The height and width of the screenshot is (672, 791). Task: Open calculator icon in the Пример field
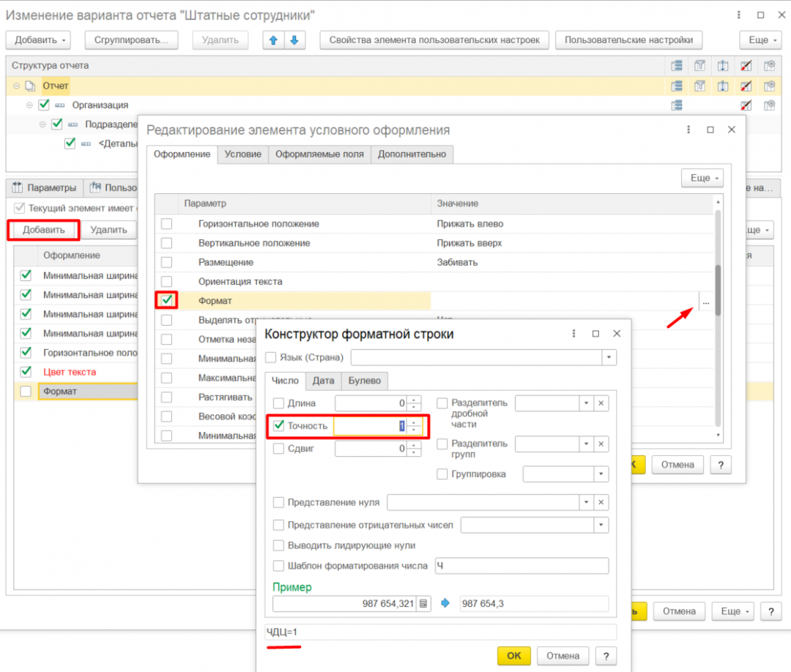tap(424, 603)
